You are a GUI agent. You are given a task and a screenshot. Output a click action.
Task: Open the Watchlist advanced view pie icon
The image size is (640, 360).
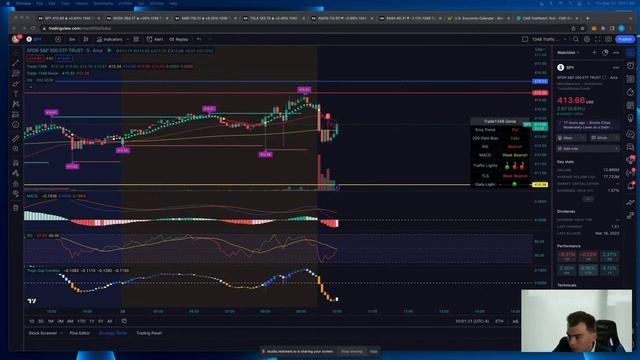tap(605, 53)
